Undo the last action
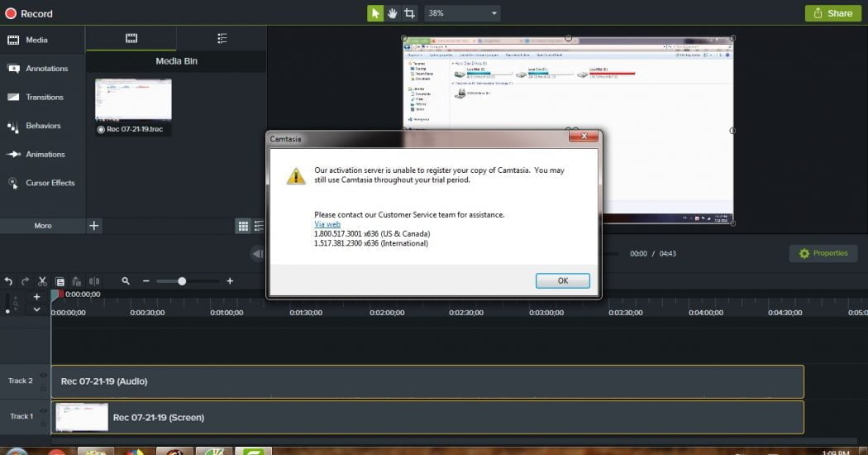The width and height of the screenshot is (868, 455). (x=8, y=281)
